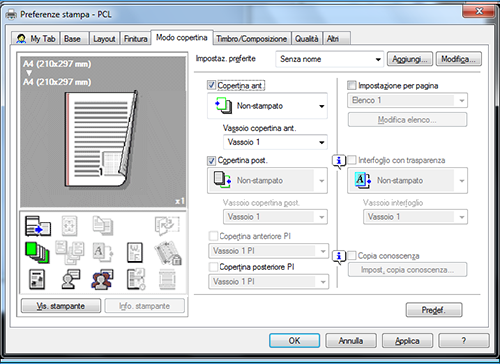
Task: Click the Vis. stampante button
Action: pyautogui.click(x=61, y=306)
